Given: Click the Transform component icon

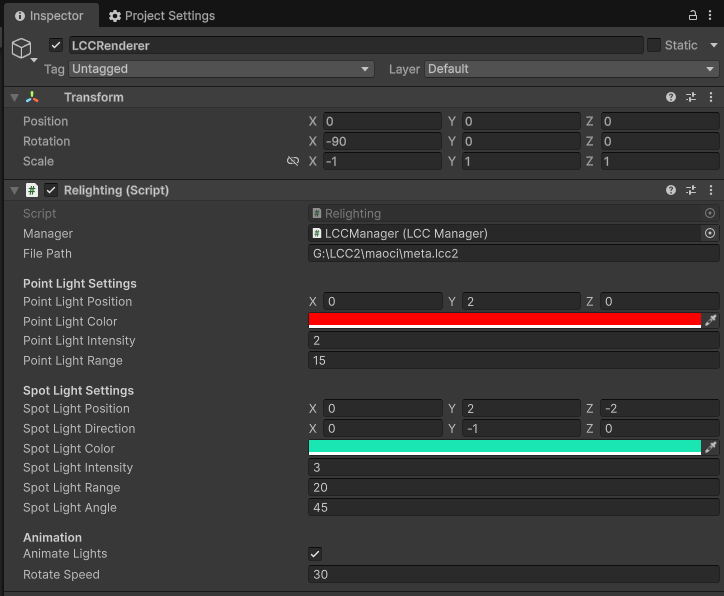Looking at the screenshot, I should coord(32,97).
